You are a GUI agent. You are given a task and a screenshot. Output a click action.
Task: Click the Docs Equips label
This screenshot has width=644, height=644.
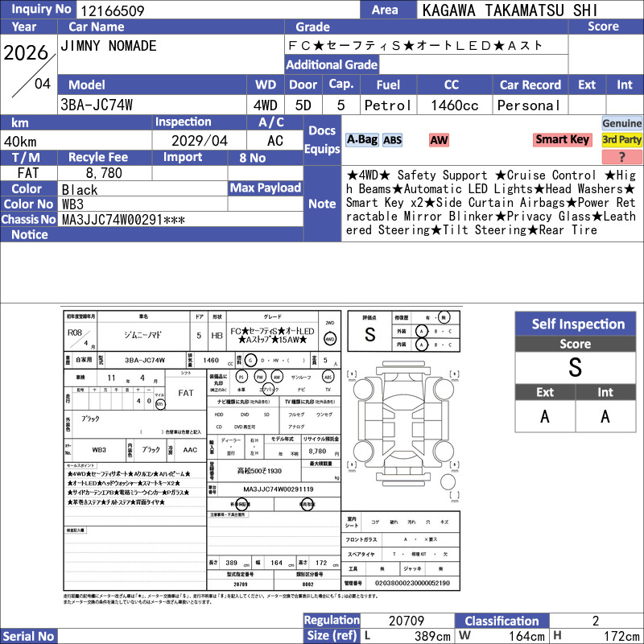(322, 139)
